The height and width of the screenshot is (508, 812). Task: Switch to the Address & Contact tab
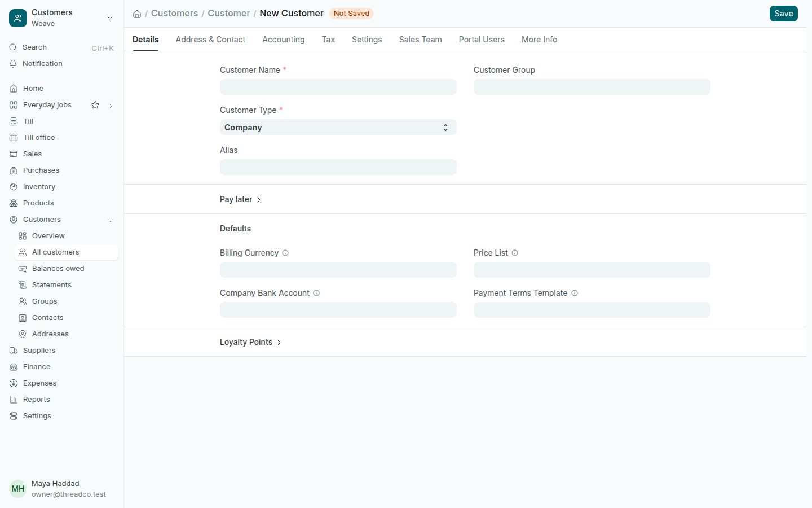pos(210,40)
